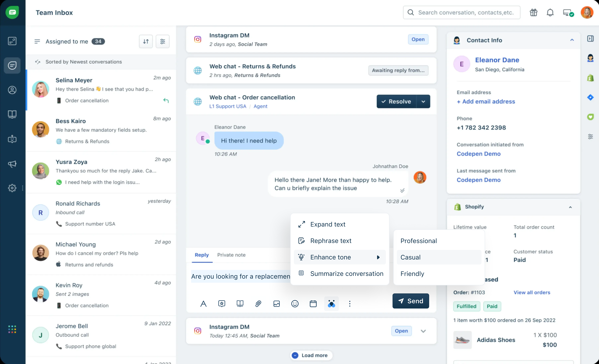Click the Freddy AI icon in reply toolbar
This screenshot has width=599, height=364.
point(331,303)
